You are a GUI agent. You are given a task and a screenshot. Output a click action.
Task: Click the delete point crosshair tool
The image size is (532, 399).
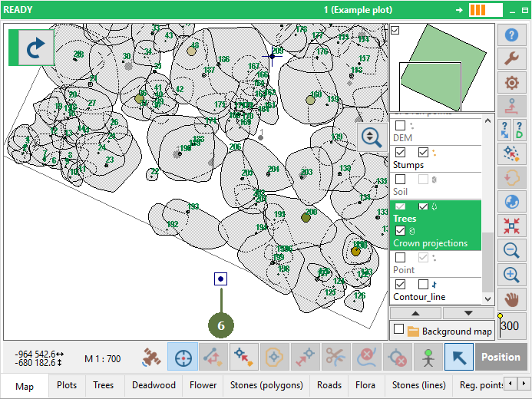click(x=398, y=357)
